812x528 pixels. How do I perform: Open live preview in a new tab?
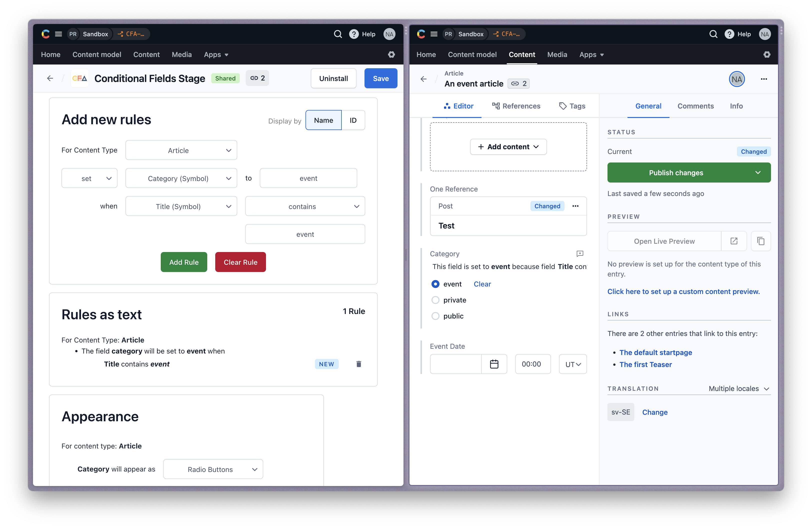(x=734, y=241)
